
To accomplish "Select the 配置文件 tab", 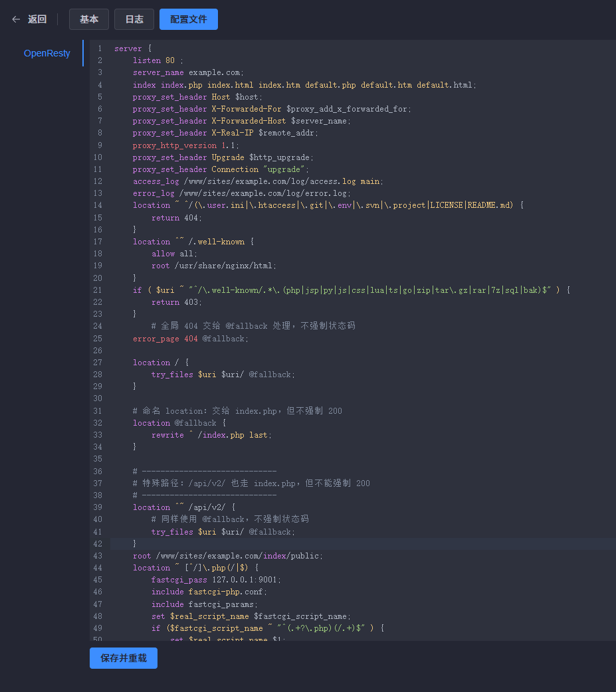I will (189, 19).
